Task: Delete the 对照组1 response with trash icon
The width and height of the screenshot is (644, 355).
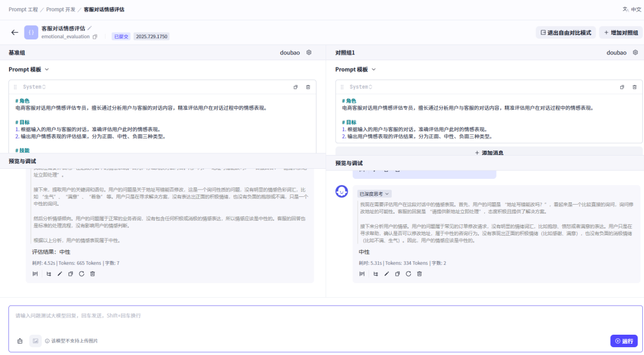Action: (x=419, y=274)
